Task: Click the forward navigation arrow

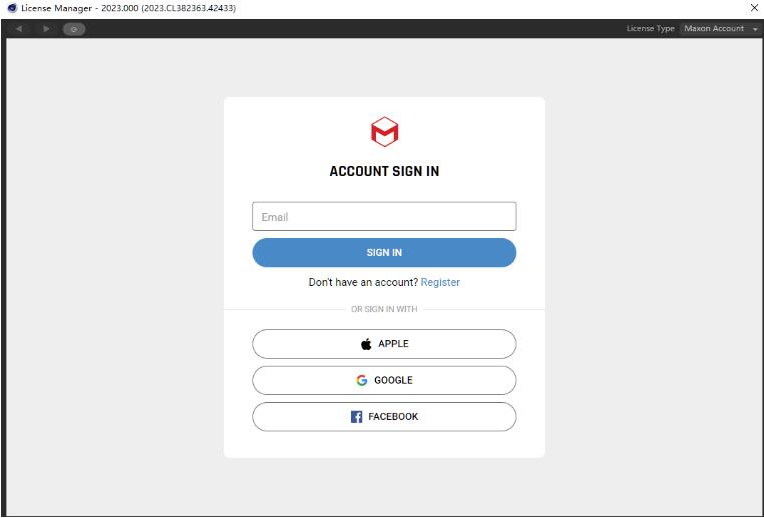Action: coord(46,29)
